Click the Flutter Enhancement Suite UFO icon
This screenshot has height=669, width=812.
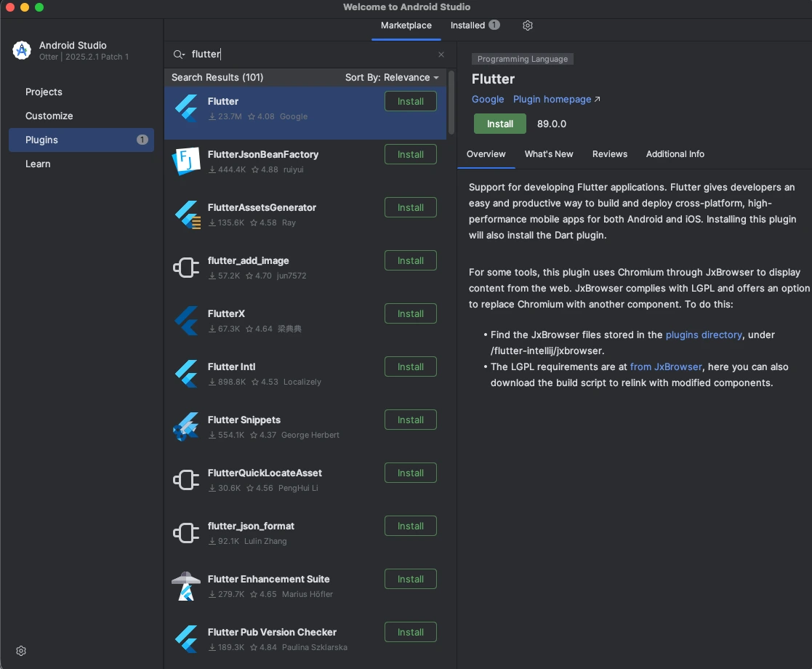pyautogui.click(x=186, y=586)
